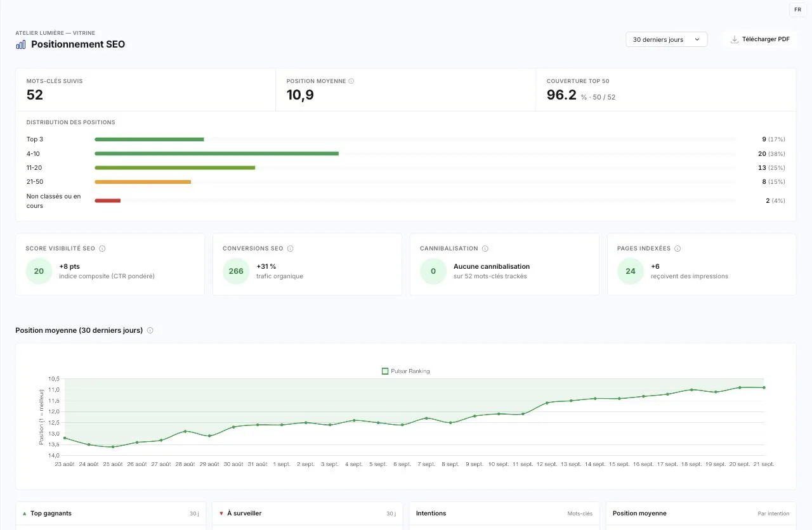Screen dimensions: 812x530
Task: Click Par intention in Position moyenne panel
Action: (x=773, y=514)
